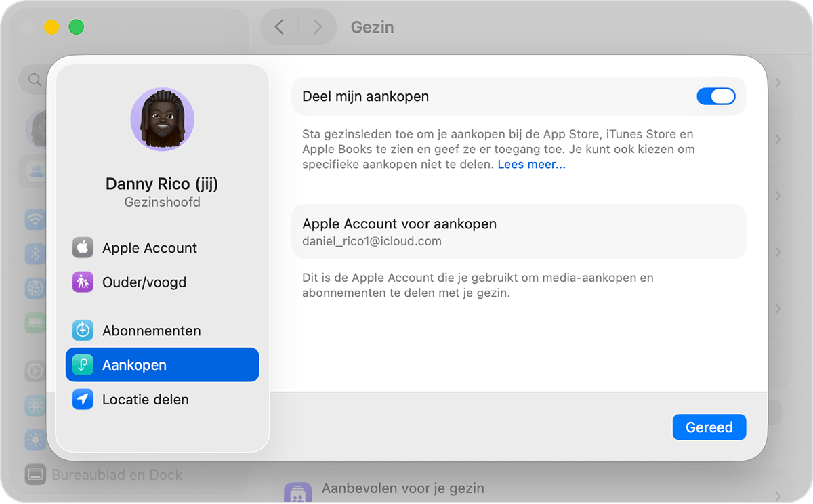The image size is (813, 504).
Task: Click the back navigation arrow above Gezin
Action: (x=279, y=27)
